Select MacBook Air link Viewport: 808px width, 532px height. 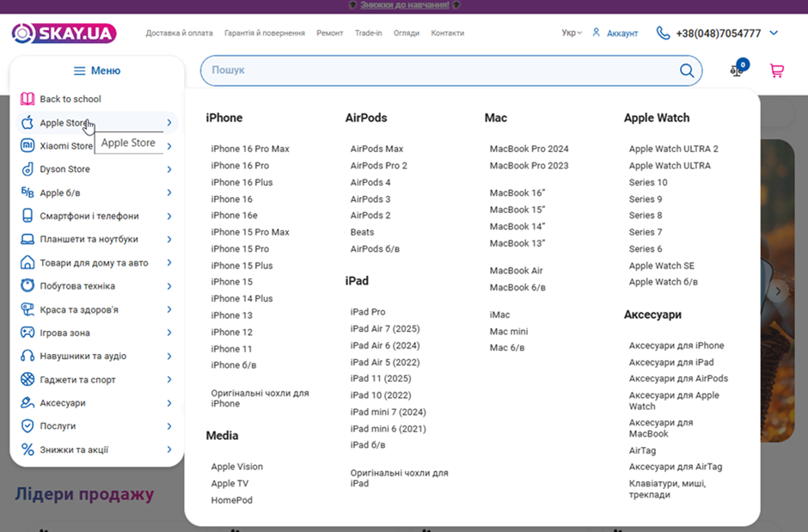pos(516,271)
